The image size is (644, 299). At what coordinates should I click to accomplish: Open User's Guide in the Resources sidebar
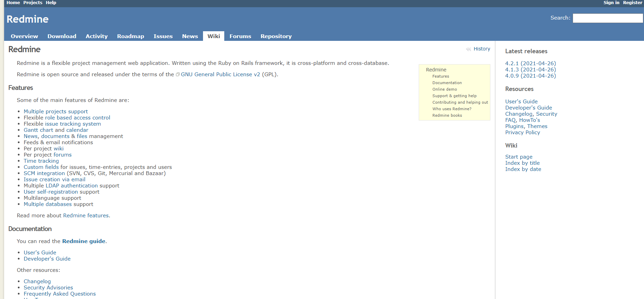pos(521,102)
